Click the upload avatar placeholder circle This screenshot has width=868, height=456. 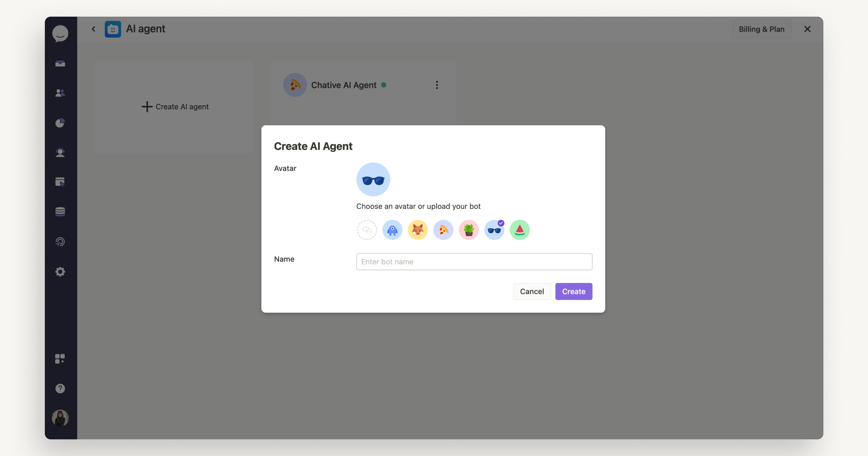point(366,230)
